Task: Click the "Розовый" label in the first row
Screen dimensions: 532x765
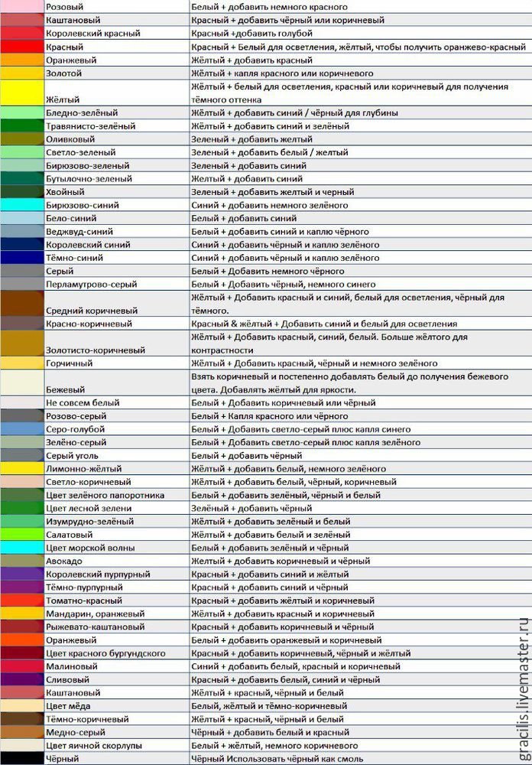Action: click(x=66, y=7)
